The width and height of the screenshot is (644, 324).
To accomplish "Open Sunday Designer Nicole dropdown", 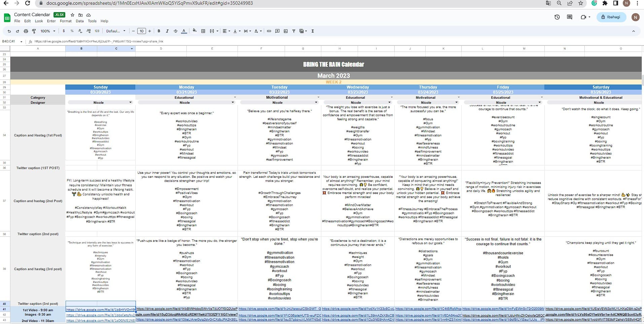I will click(131, 102).
